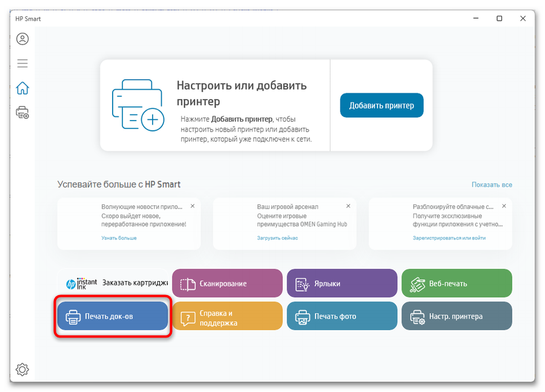This screenshot has width=545, height=392.
Task: Follow the Узнать больше link
Action: point(119,238)
